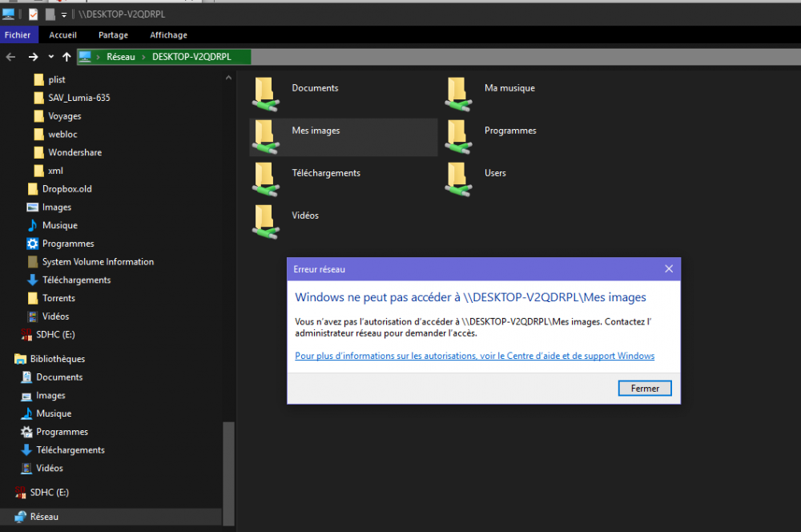
Task: Click the Up arrow navigation button
Action: 66,57
